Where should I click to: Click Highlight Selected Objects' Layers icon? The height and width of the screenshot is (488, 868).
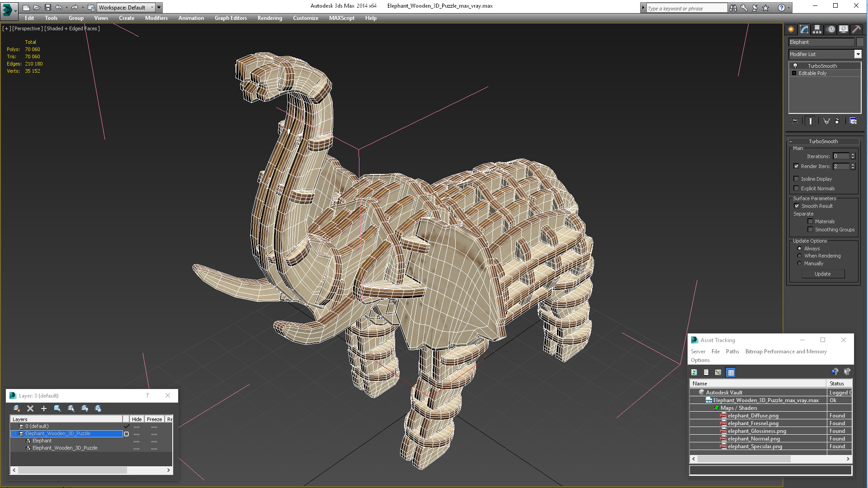[71, 408]
